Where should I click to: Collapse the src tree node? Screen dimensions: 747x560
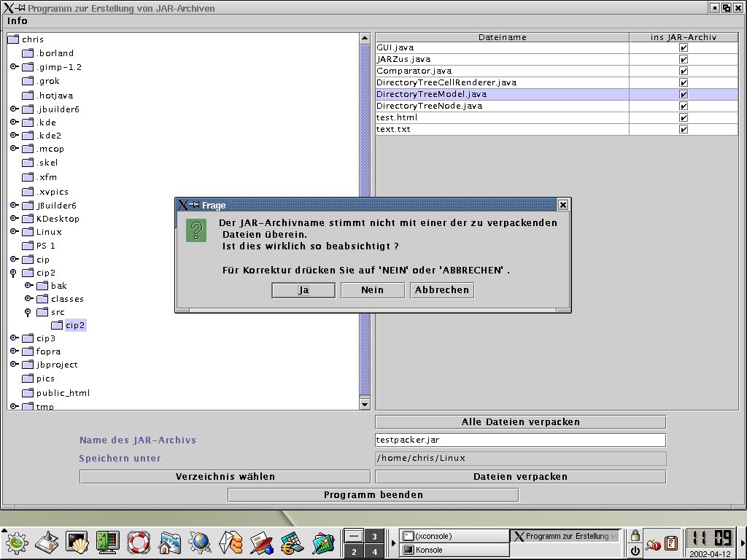tap(28, 312)
